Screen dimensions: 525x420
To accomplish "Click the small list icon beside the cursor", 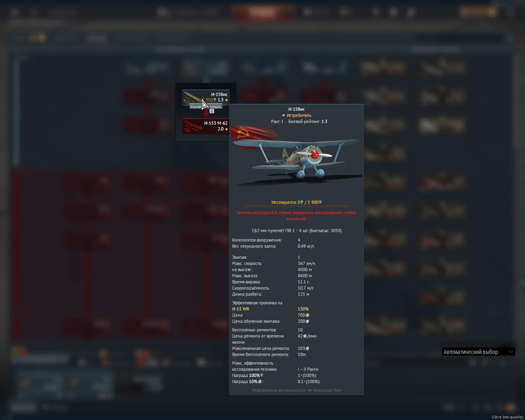I will [212, 111].
